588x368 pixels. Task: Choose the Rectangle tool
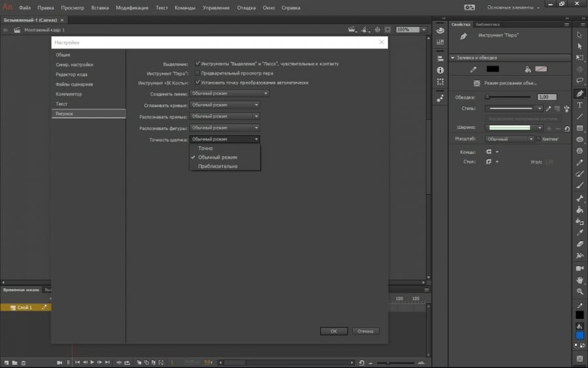(x=580, y=128)
